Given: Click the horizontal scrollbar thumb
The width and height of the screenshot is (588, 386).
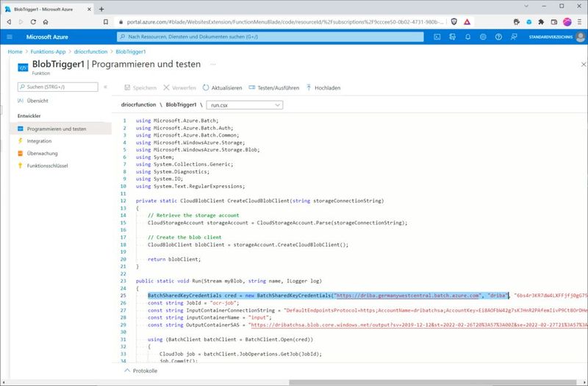Looking at the screenshot, I should [432, 382].
